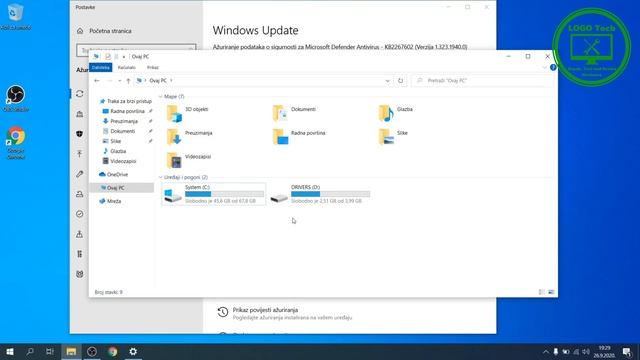Expand the ribbon chevron
This screenshot has width=640, height=360.
(544, 67)
